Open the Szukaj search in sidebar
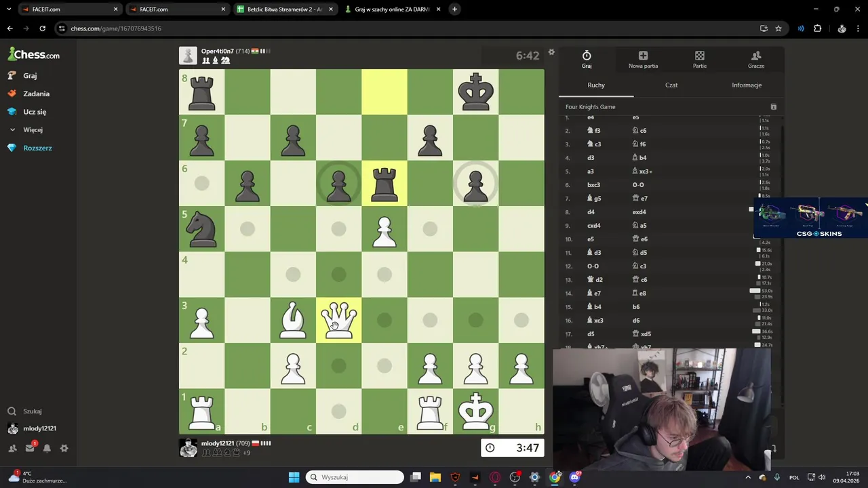Image resolution: width=868 pixels, height=488 pixels. (32, 411)
